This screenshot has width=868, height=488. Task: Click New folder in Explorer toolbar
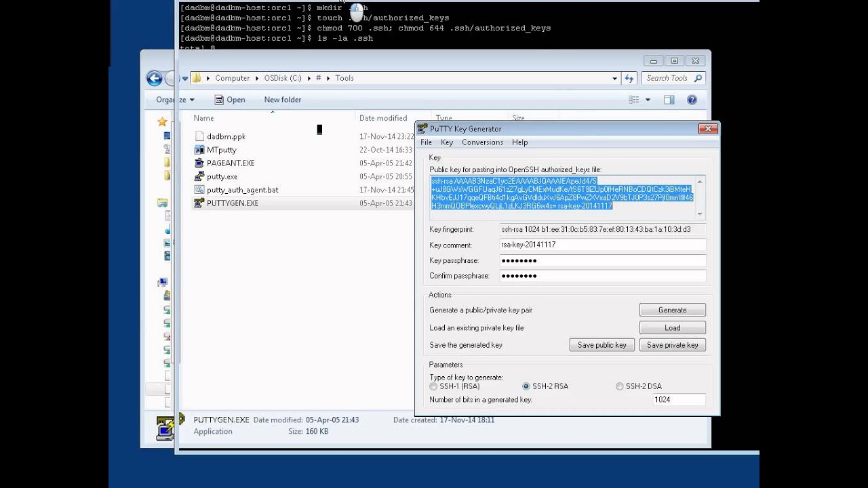click(x=283, y=100)
